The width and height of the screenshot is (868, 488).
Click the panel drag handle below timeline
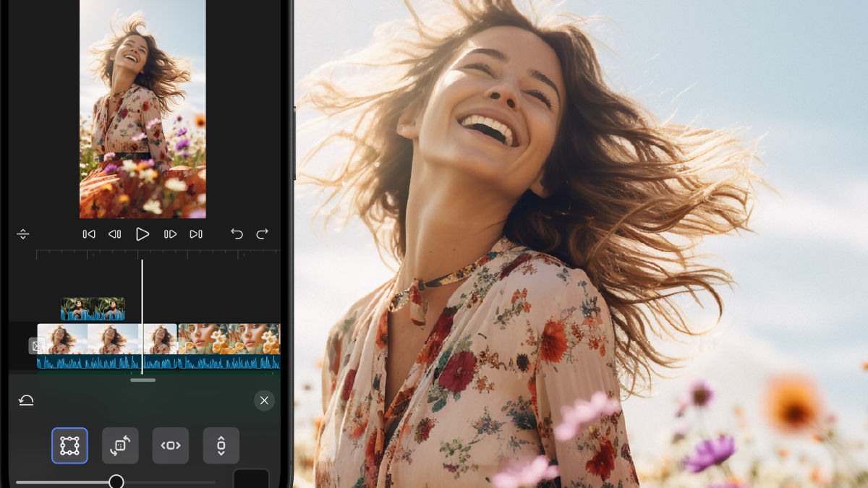click(142, 380)
